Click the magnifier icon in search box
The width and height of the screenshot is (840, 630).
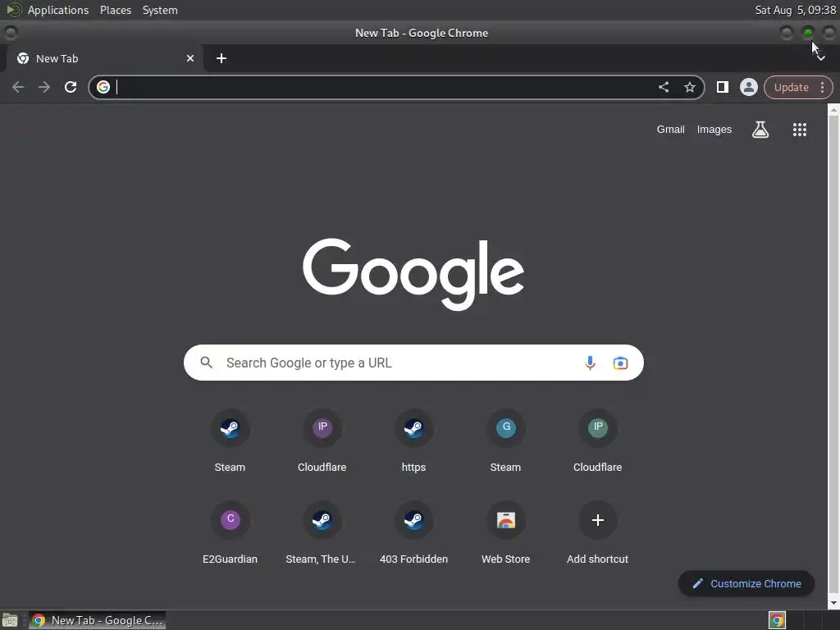coord(206,363)
